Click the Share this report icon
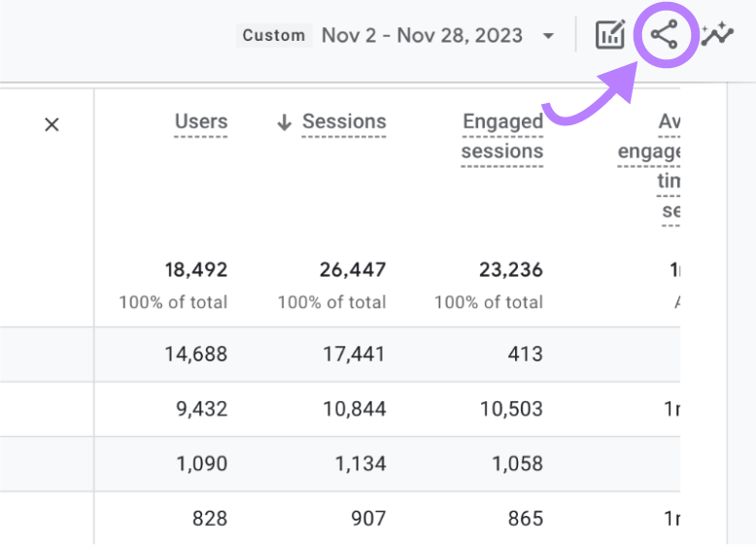The image size is (756, 545). (665, 36)
